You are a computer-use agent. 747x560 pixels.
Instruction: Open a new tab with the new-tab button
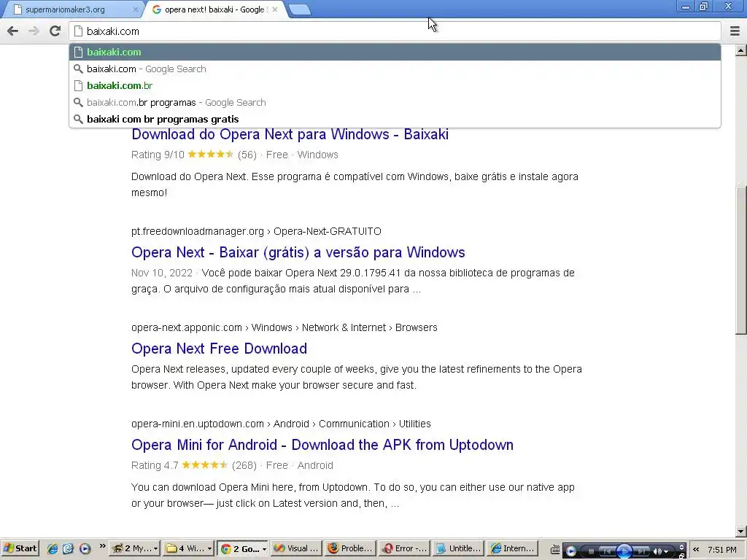click(300, 9)
